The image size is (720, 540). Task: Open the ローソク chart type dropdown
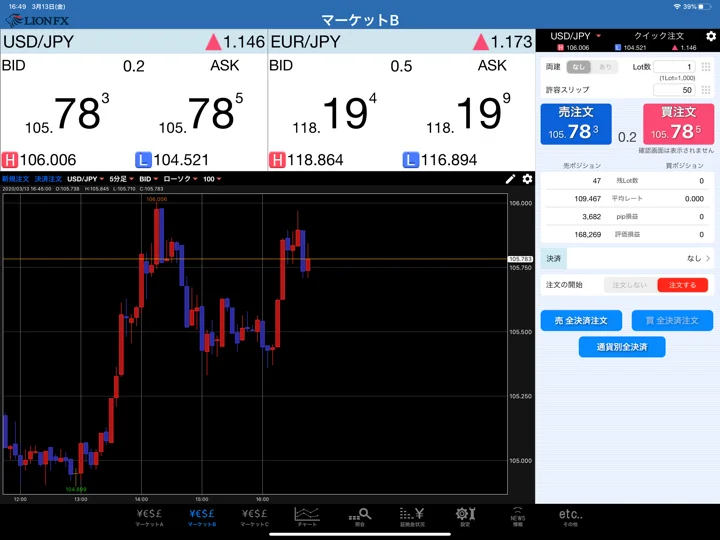pos(180,179)
